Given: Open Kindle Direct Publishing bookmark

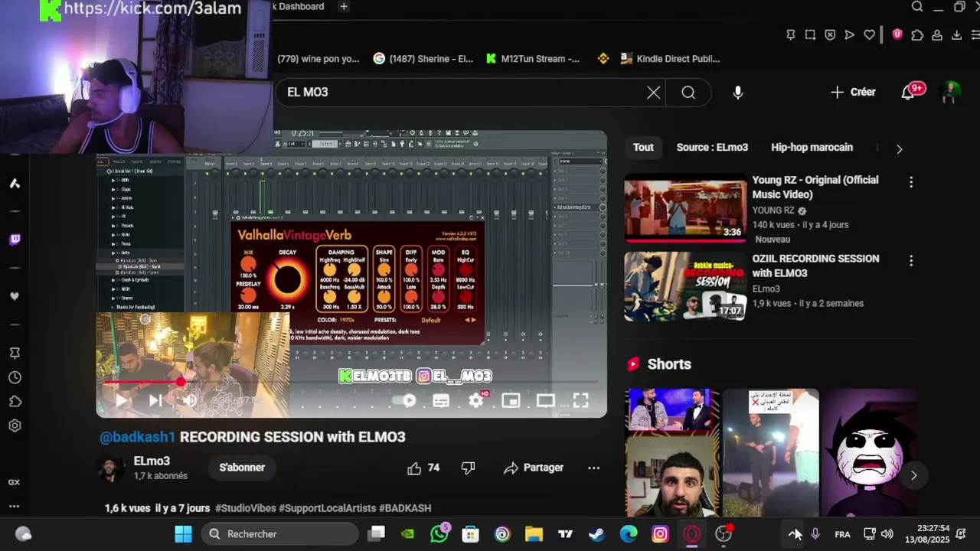Looking at the screenshot, I should pos(670,59).
